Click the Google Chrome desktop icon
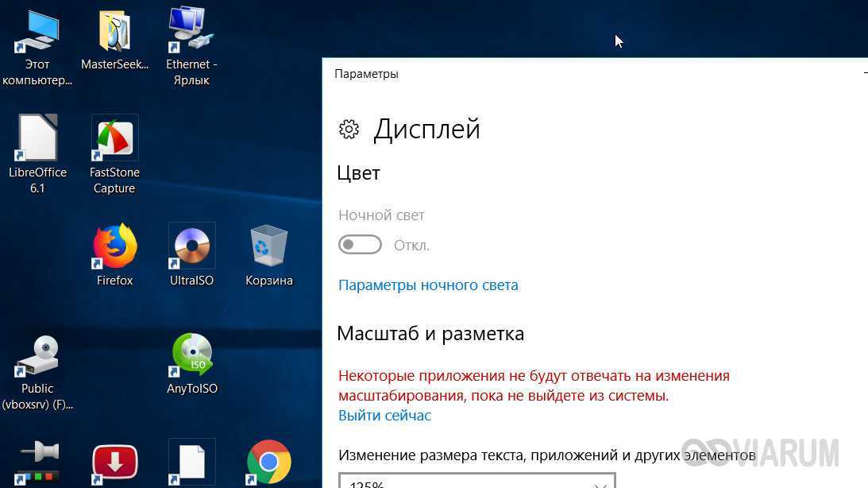This screenshot has height=488, width=868. pos(268,462)
